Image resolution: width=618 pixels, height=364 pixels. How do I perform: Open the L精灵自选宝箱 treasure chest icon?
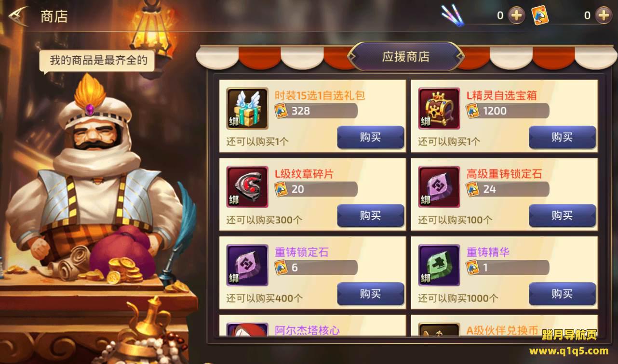[439, 108]
